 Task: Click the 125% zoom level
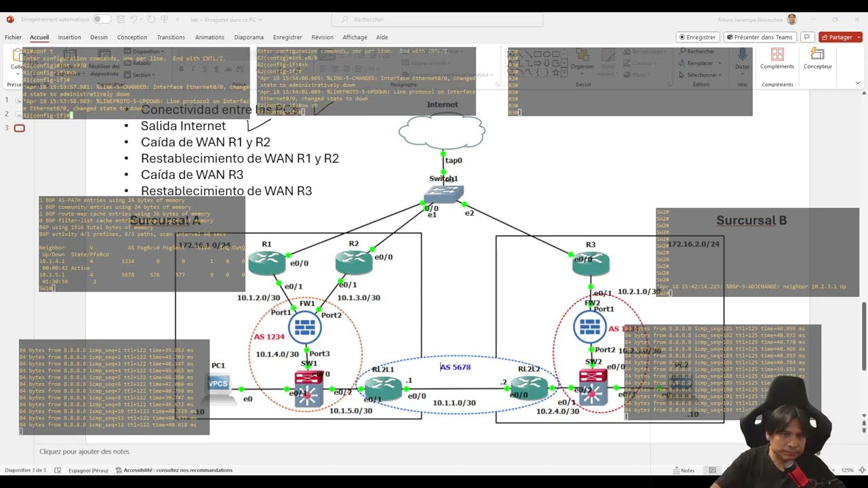[x=847, y=470]
